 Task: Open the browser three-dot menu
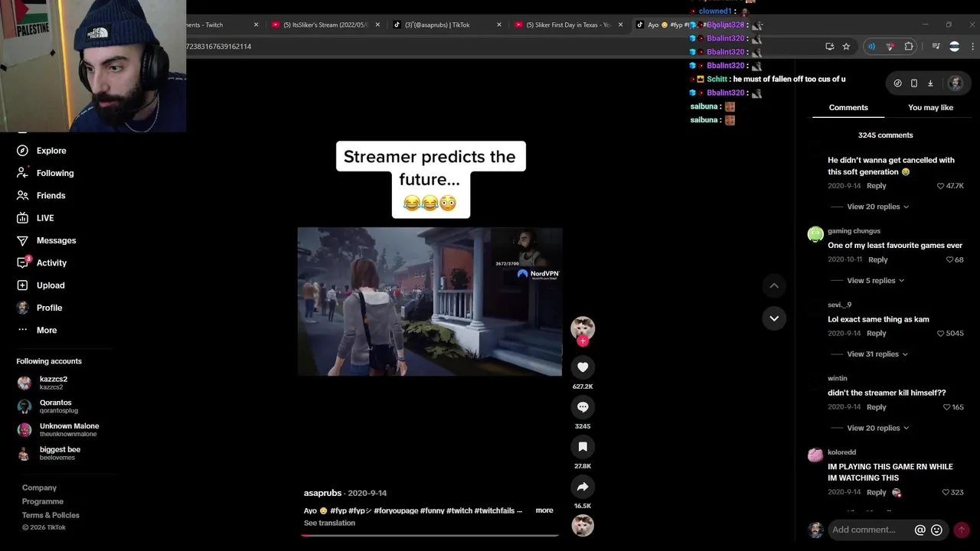(x=972, y=47)
